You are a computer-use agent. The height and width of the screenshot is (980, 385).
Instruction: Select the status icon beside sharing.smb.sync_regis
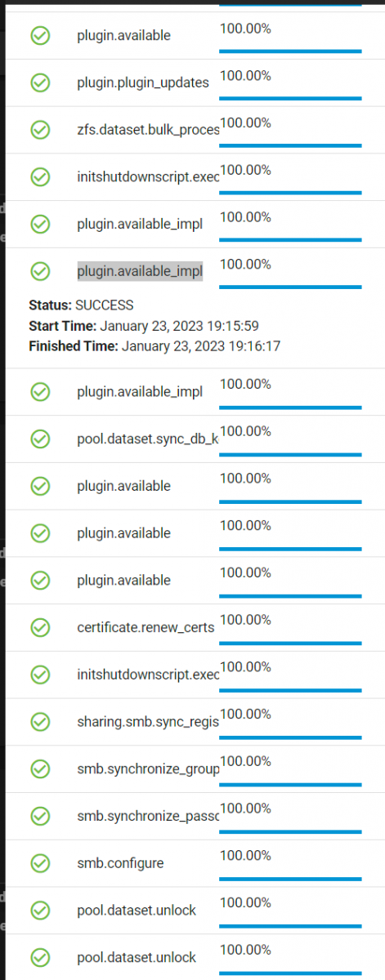coord(40,721)
